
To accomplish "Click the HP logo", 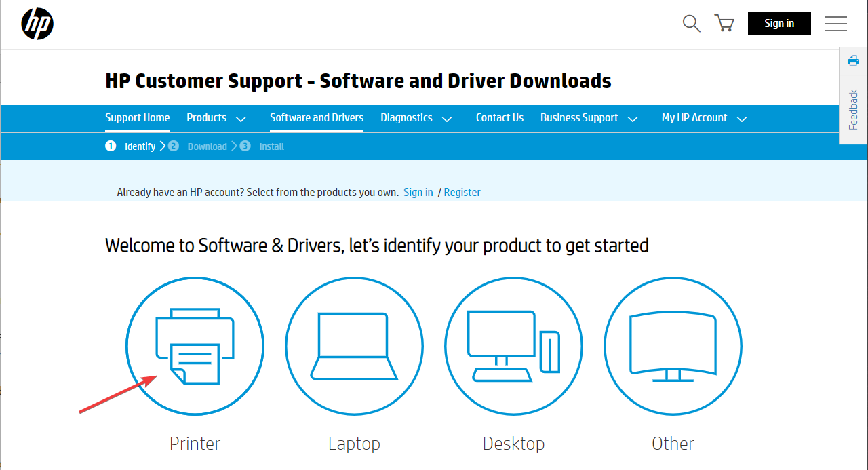I will 37,24.
